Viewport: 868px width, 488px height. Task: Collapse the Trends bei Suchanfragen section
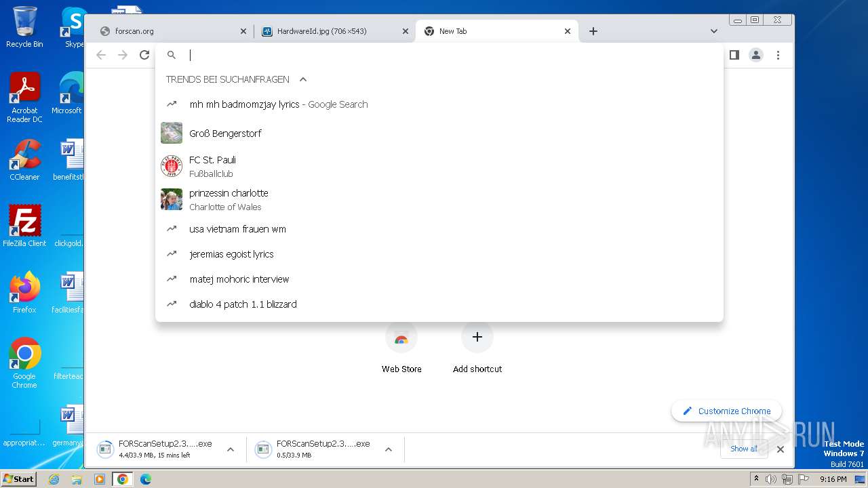303,79
